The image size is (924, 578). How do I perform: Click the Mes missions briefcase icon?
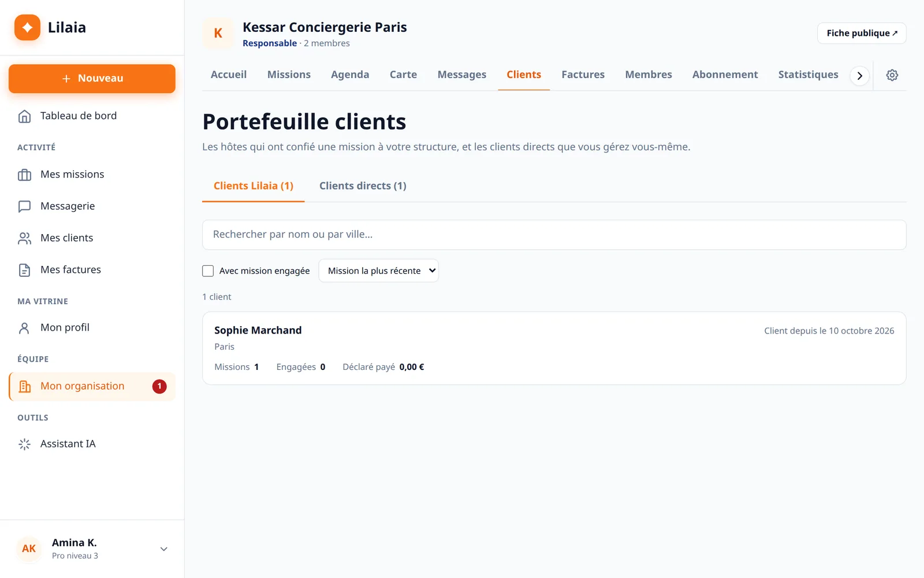point(24,175)
